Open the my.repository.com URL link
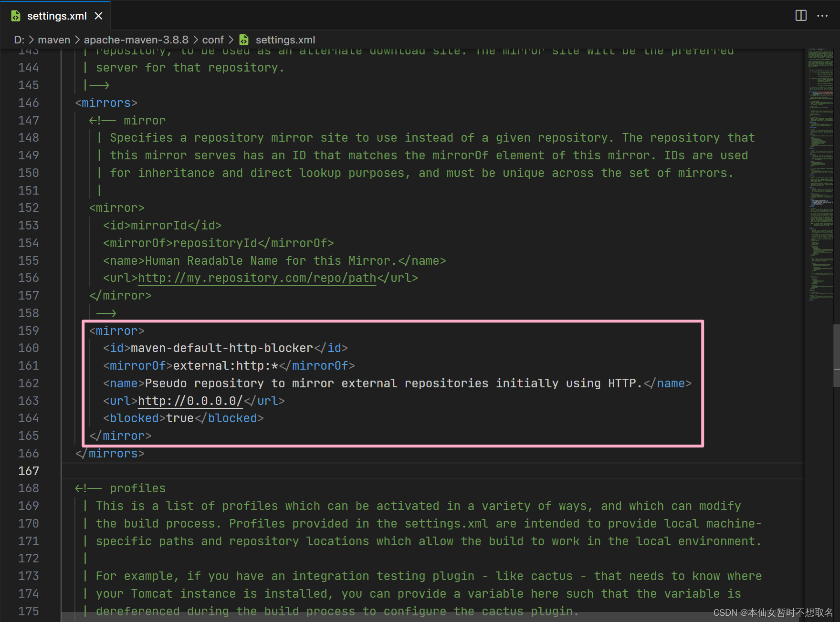 click(x=257, y=278)
